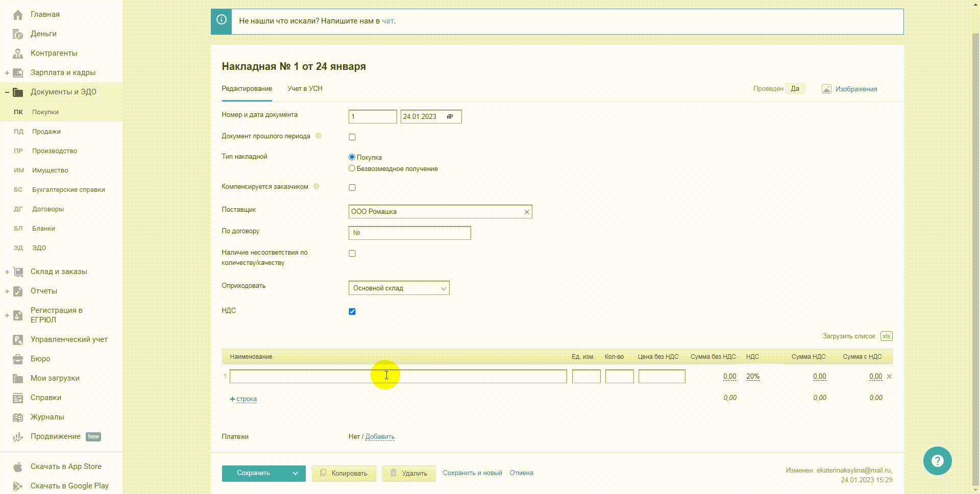Open the Бюро briefcase icon
Screen dimensions: 980x494
(x=18, y=359)
